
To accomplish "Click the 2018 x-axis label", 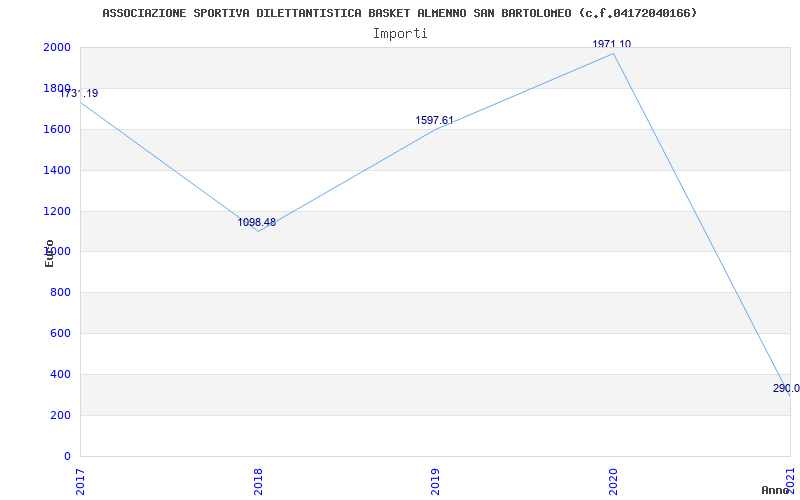I will (x=258, y=481).
